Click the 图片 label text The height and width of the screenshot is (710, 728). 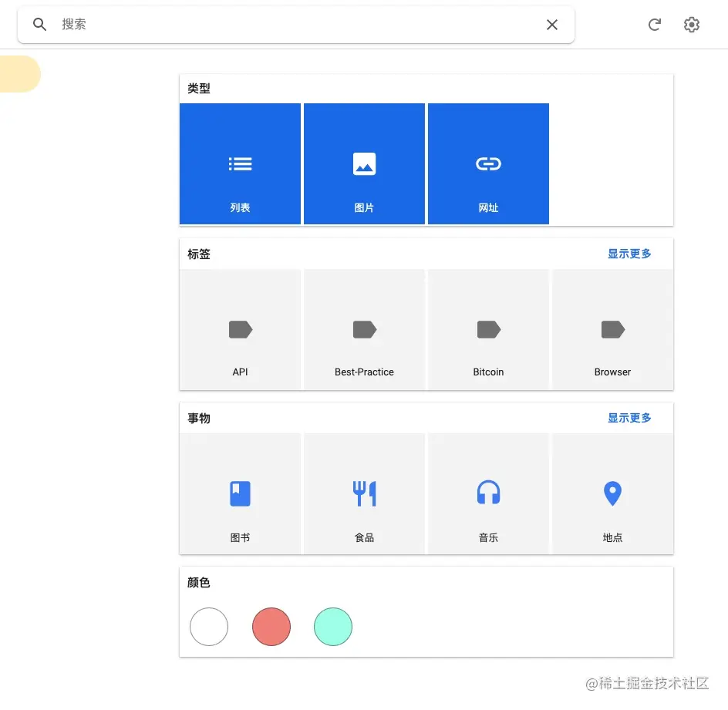(x=364, y=207)
